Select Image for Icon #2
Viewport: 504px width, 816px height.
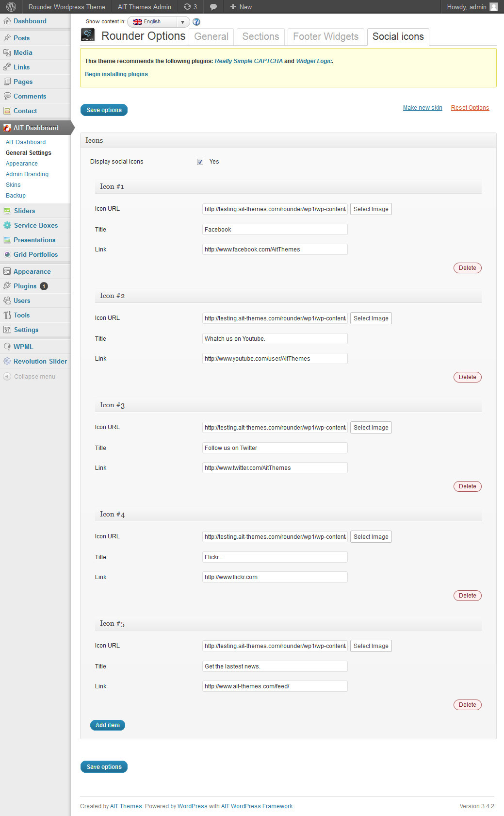(x=371, y=318)
